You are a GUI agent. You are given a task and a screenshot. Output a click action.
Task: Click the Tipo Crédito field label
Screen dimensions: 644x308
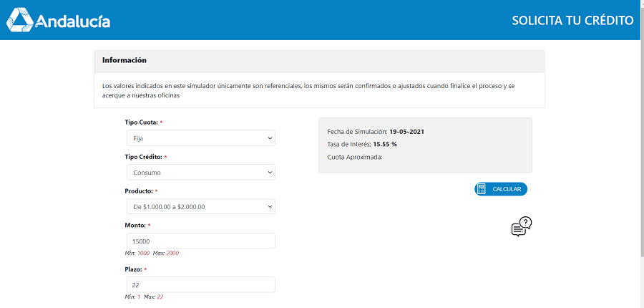click(143, 157)
